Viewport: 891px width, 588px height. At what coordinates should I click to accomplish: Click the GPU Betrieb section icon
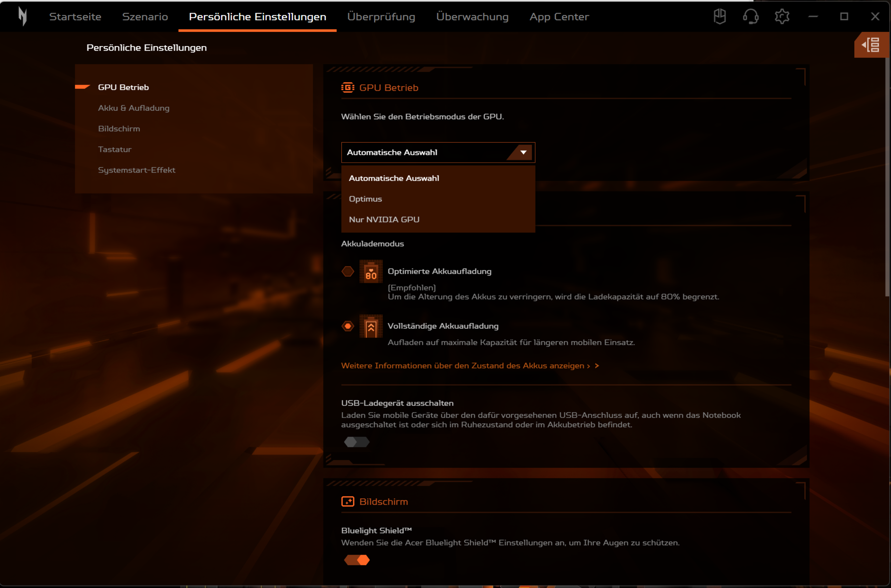coord(348,88)
